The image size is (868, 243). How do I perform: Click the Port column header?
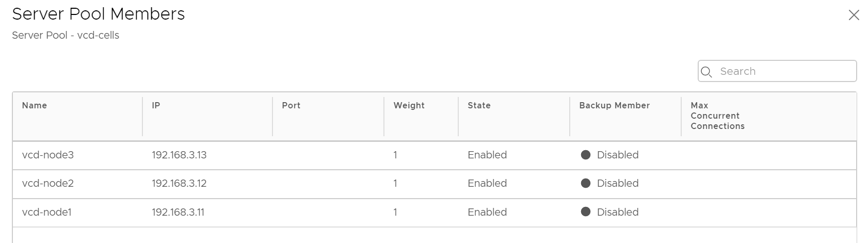click(291, 105)
